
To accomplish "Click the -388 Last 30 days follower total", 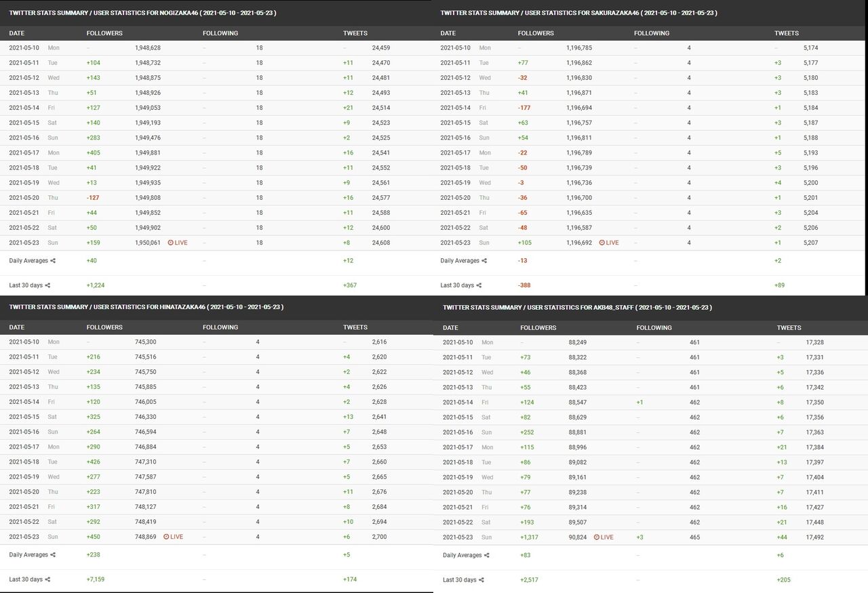I will coord(524,286).
